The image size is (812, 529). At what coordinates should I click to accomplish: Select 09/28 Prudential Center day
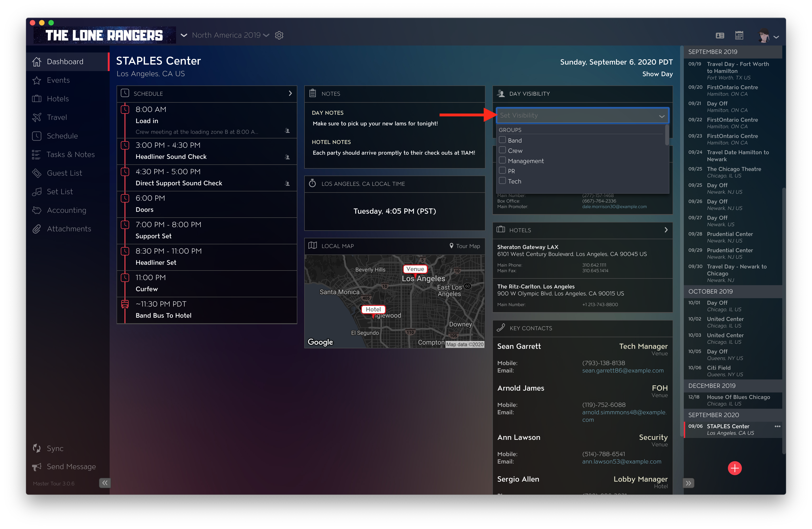[733, 237]
